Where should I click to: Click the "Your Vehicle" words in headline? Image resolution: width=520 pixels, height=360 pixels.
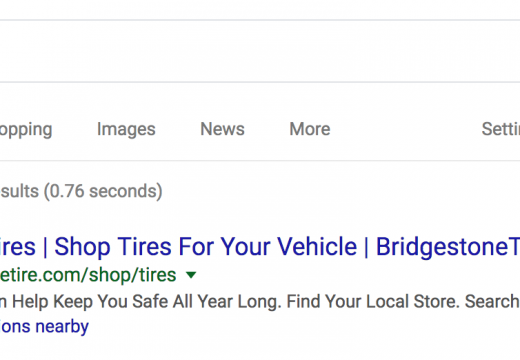click(x=289, y=247)
